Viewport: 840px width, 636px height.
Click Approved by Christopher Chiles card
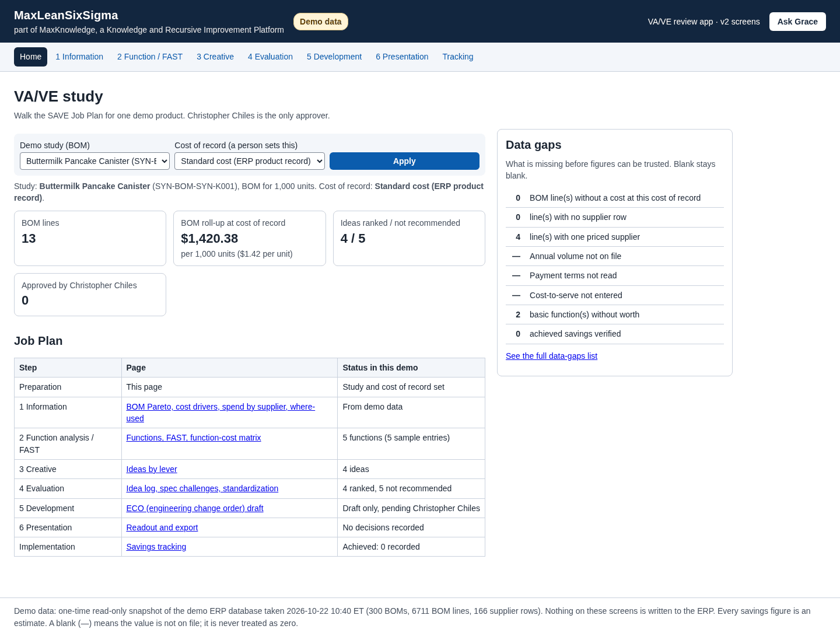coord(90,295)
